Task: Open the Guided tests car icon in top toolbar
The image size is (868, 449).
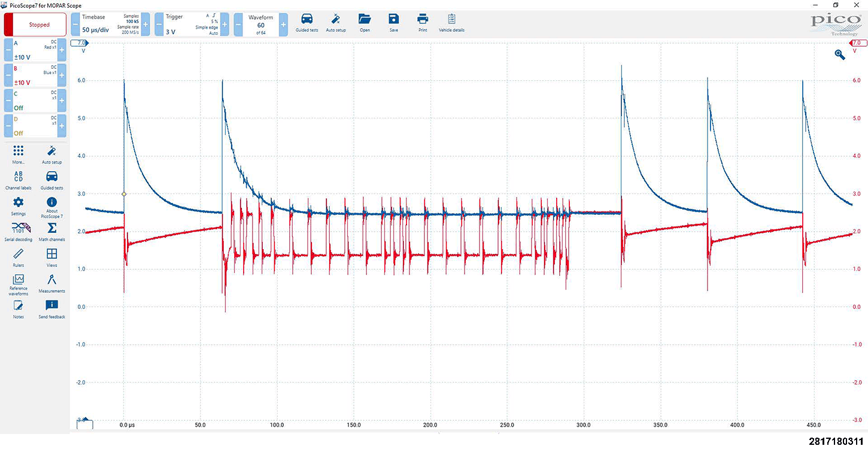Action: (x=306, y=22)
